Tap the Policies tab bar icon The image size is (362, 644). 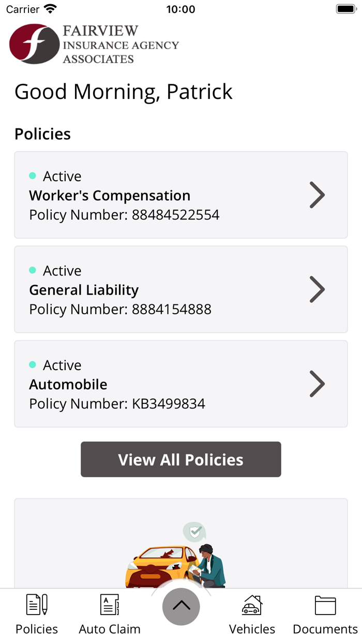tap(37, 605)
